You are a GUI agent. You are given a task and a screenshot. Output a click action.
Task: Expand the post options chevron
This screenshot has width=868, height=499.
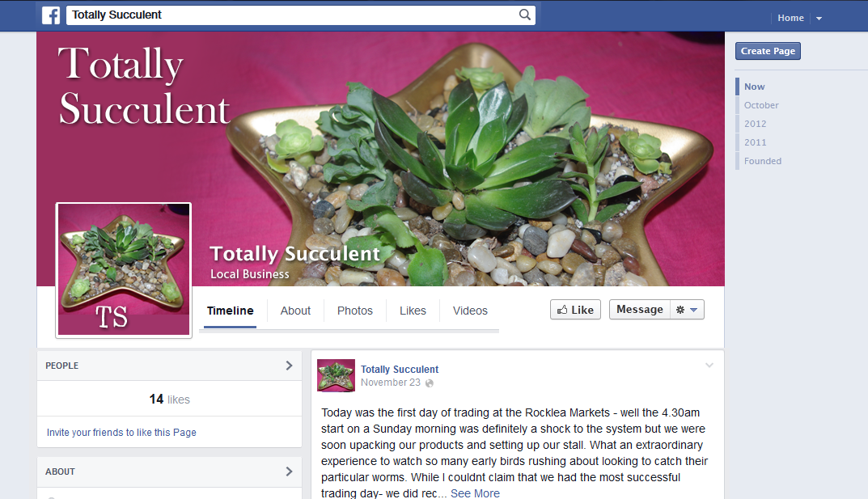coord(709,365)
